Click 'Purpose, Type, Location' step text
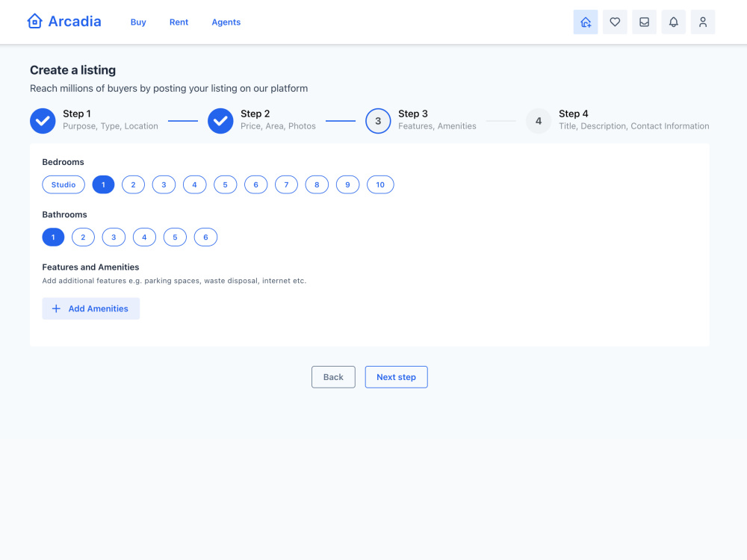Viewport: 747px width, 560px height. [x=111, y=126]
